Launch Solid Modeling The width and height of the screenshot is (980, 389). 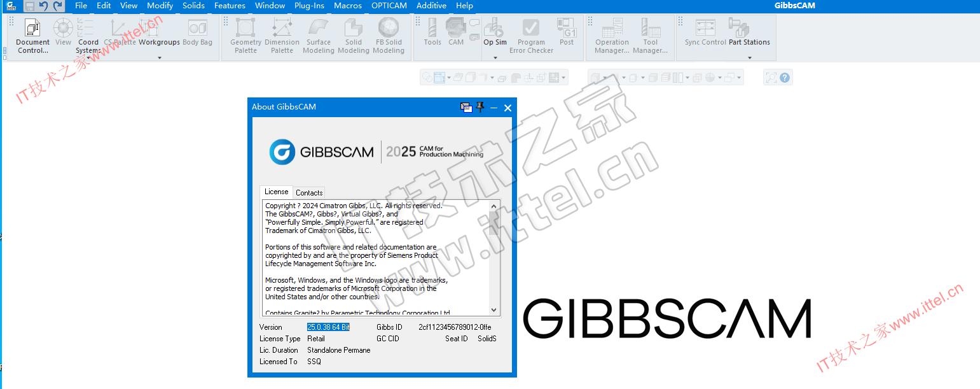[x=354, y=36]
